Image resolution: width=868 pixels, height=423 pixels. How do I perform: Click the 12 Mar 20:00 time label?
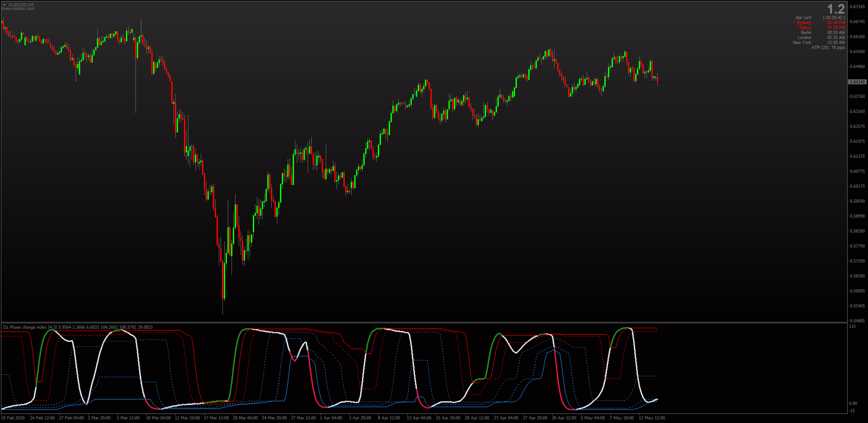pyautogui.click(x=187, y=418)
